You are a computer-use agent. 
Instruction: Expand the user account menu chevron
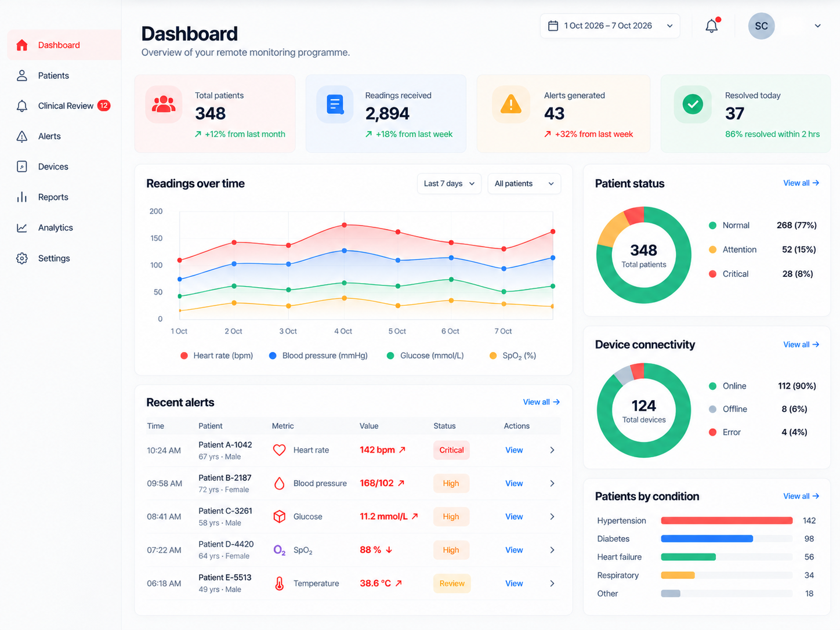click(x=817, y=26)
